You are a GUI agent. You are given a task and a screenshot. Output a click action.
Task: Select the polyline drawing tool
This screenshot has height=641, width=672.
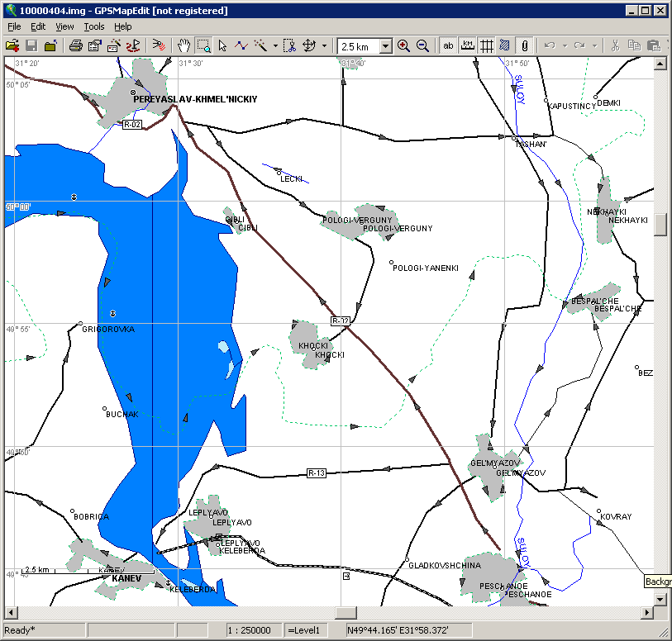coord(241,45)
